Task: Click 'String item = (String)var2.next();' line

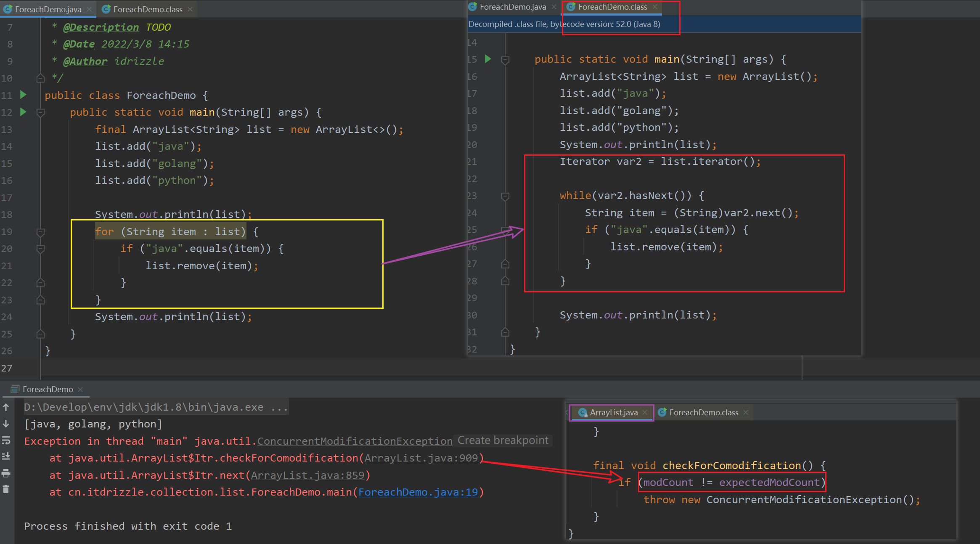Action: 691,213
